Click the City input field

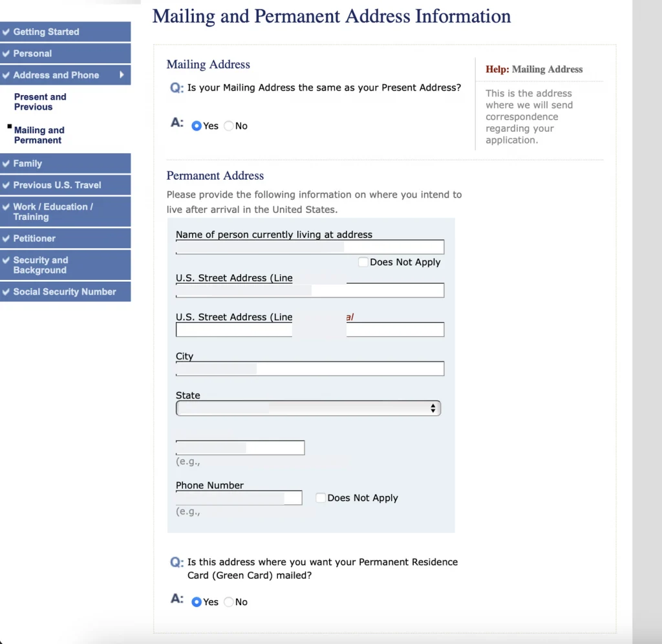pyautogui.click(x=310, y=369)
